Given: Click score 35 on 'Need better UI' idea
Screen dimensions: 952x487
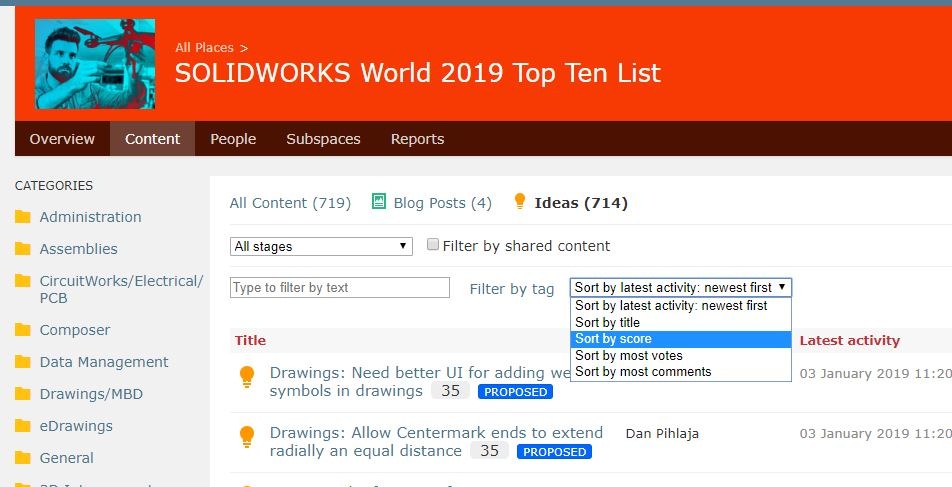Looking at the screenshot, I should [x=450, y=390].
